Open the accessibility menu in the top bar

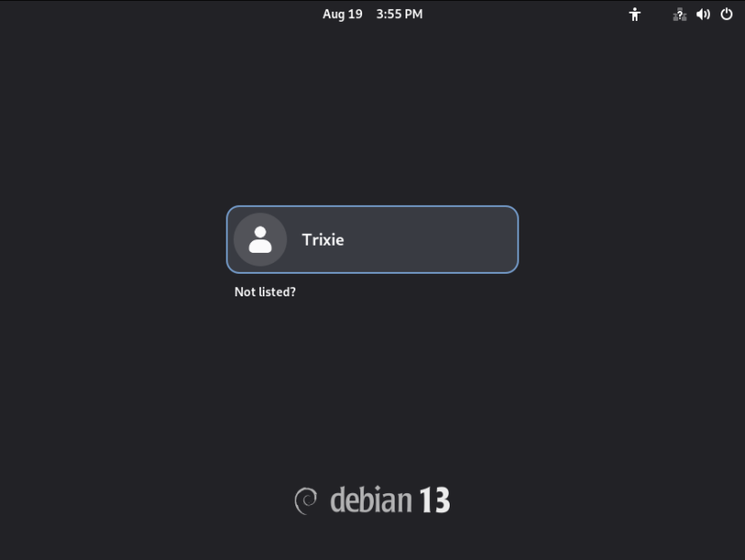(635, 14)
